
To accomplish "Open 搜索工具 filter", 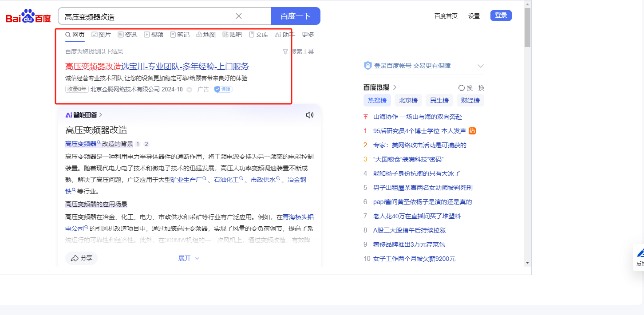I will point(298,51).
